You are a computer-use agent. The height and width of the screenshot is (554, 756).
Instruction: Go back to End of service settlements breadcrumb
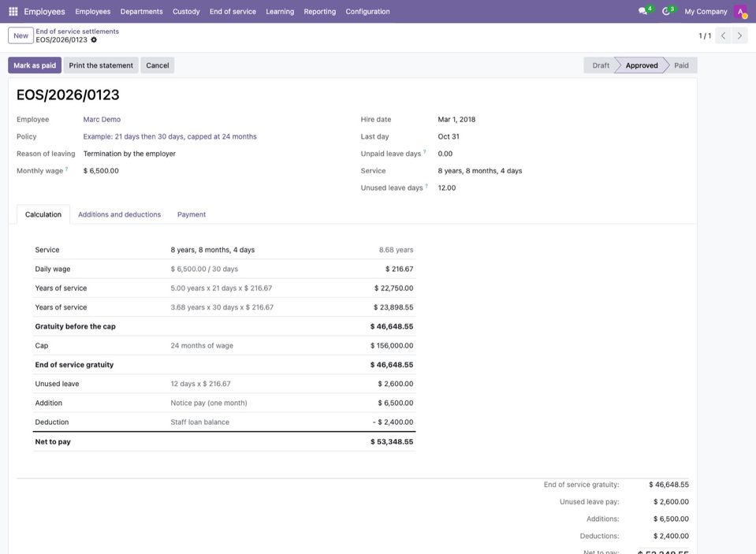(77, 32)
